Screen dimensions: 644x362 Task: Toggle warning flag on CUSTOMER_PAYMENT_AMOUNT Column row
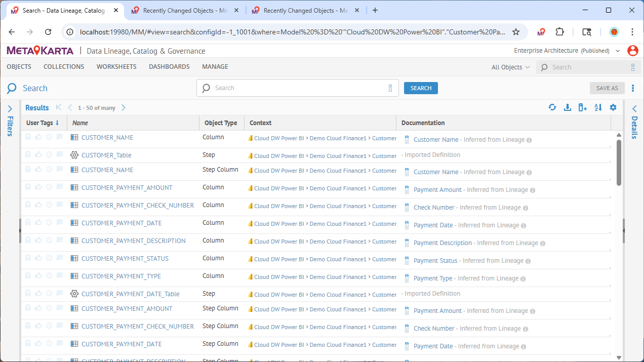[x=49, y=187]
